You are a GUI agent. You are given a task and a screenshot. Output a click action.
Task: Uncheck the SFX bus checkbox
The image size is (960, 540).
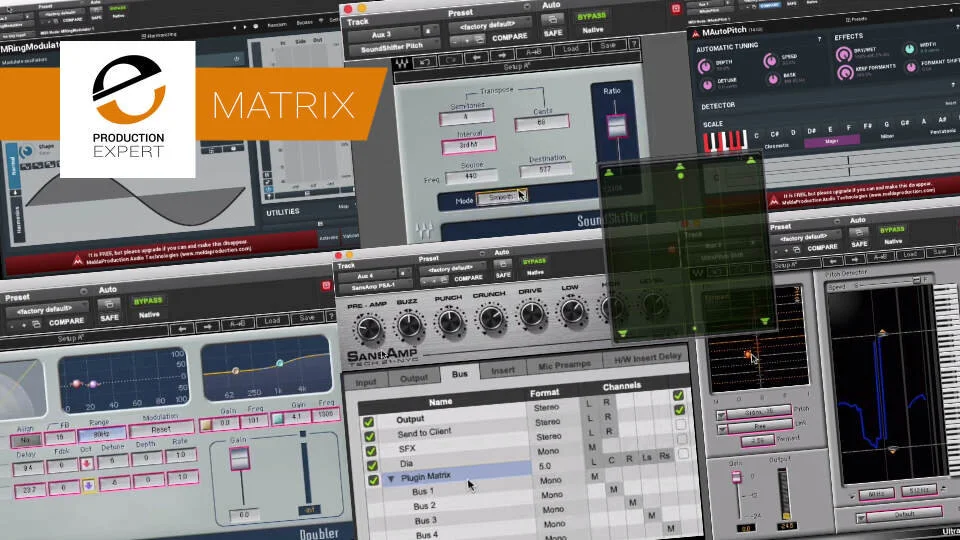370,451
